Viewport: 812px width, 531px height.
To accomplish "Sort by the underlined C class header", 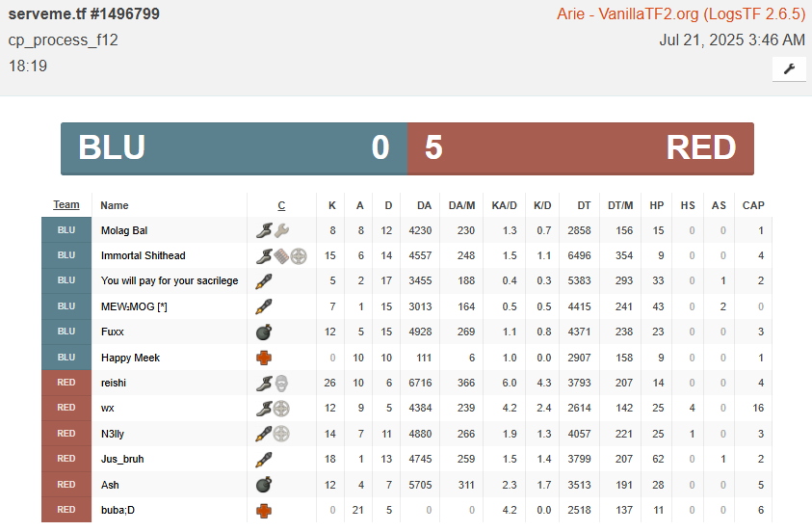I will click(x=281, y=205).
